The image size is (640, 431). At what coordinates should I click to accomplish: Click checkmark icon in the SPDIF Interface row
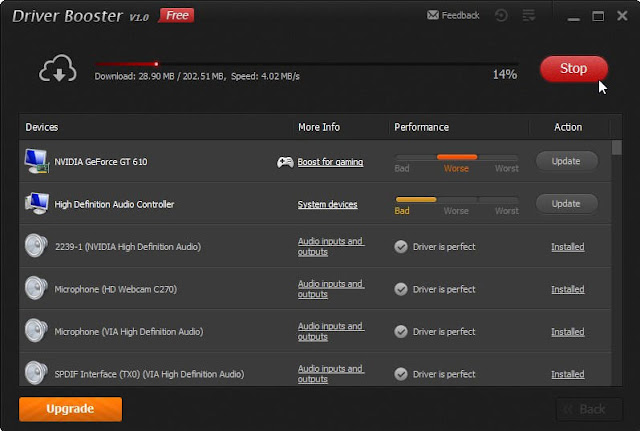click(x=401, y=374)
